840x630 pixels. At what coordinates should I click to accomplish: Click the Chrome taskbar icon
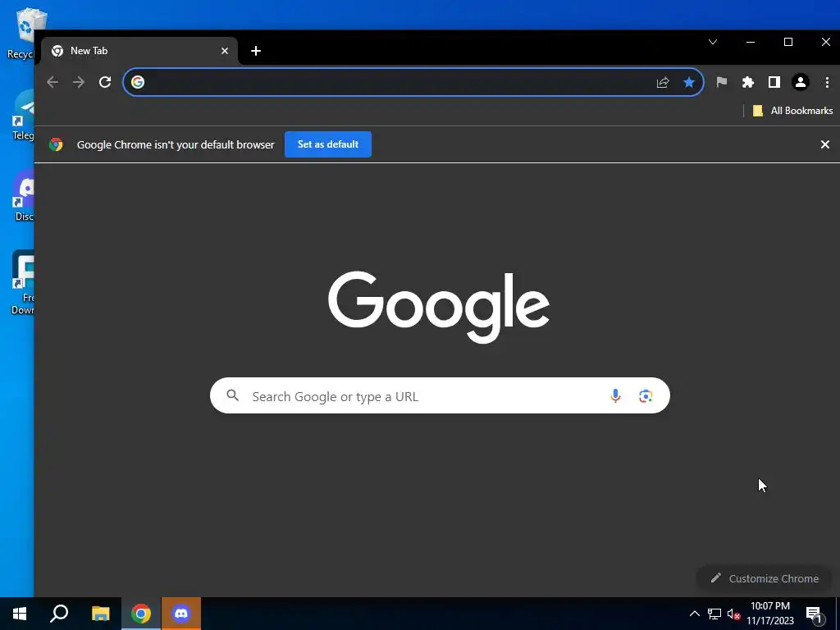pyautogui.click(x=141, y=614)
